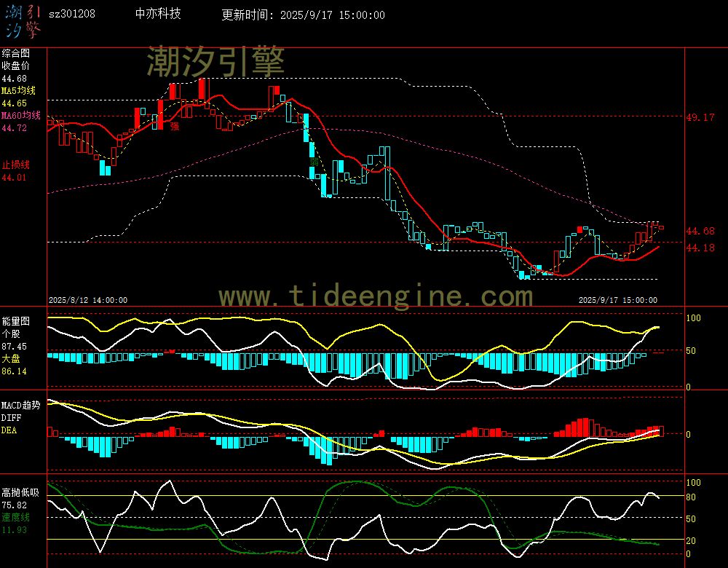Click the stock name 中亦科技
The height and width of the screenshot is (568, 728).
coord(158,14)
